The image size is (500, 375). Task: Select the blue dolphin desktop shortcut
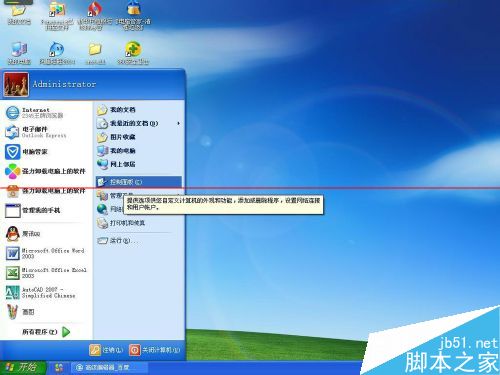click(57, 53)
